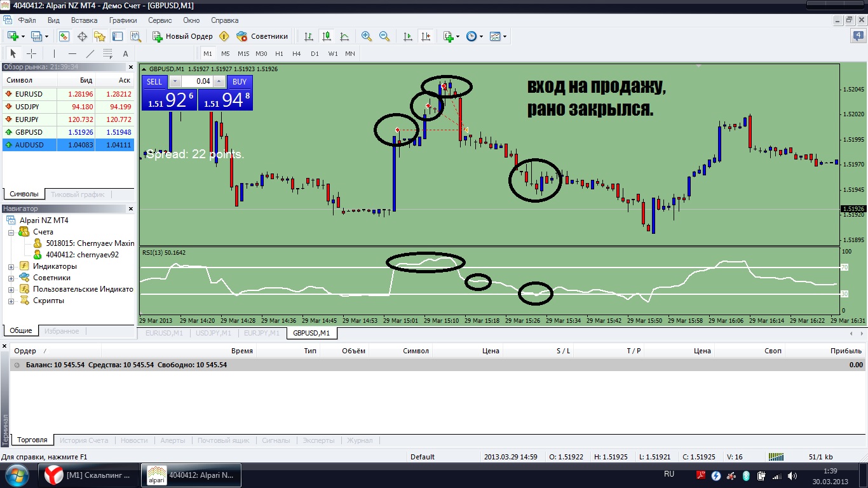Toggle the Market Watch window icon

click(64, 36)
